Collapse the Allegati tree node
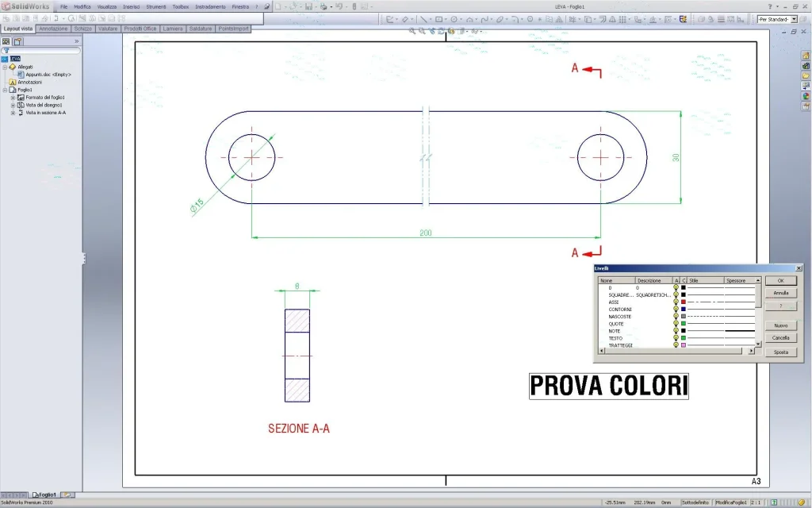Screen dimensions: 812x508 point(6,67)
